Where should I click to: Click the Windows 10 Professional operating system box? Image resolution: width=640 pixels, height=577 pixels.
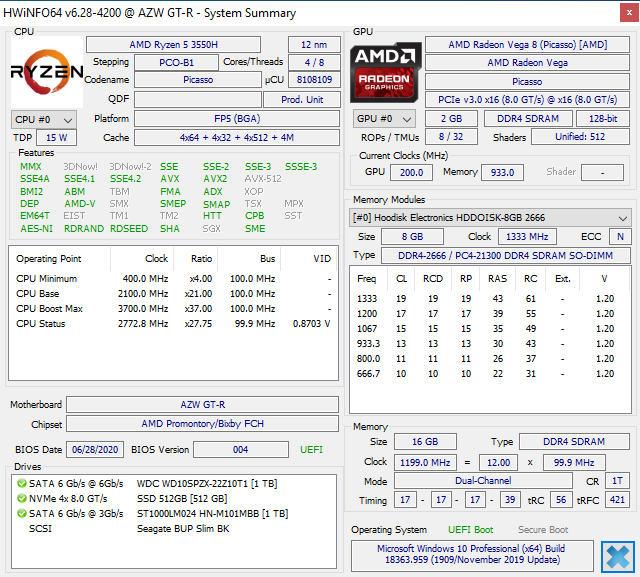[471, 555]
